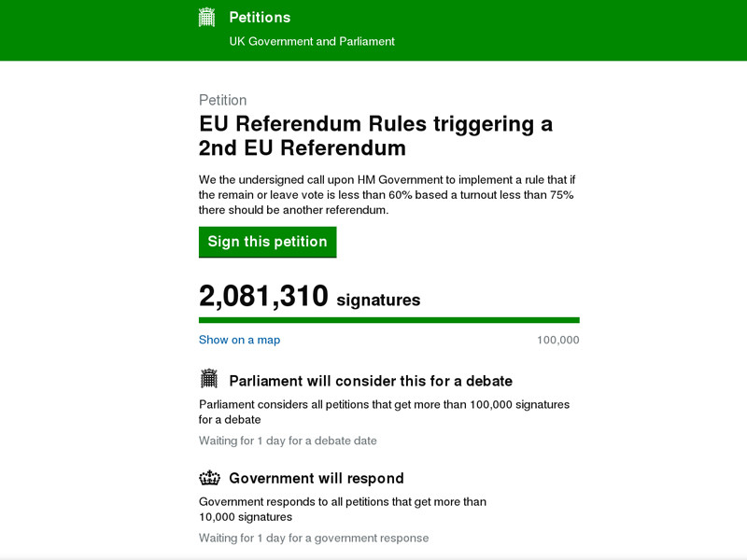The height and width of the screenshot is (560, 747).
Task: Select the EU Referendum Rules petition title
Action: [375, 135]
